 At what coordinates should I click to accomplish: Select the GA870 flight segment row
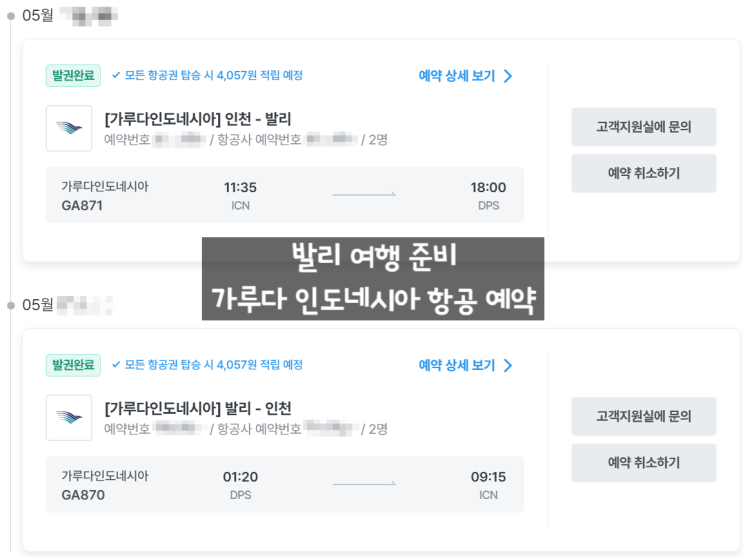285,485
